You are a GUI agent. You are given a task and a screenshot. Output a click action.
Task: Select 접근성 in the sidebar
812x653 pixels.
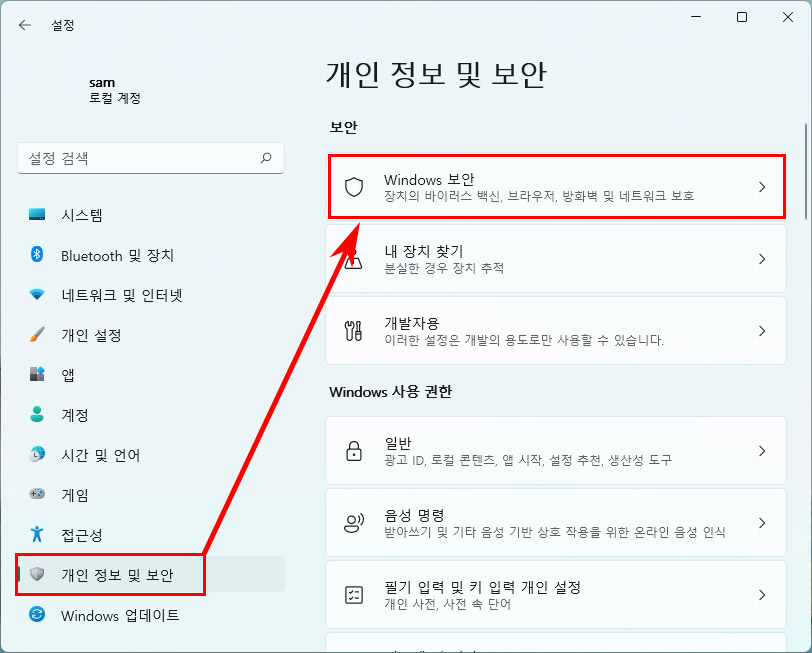pyautogui.click(x=151, y=534)
